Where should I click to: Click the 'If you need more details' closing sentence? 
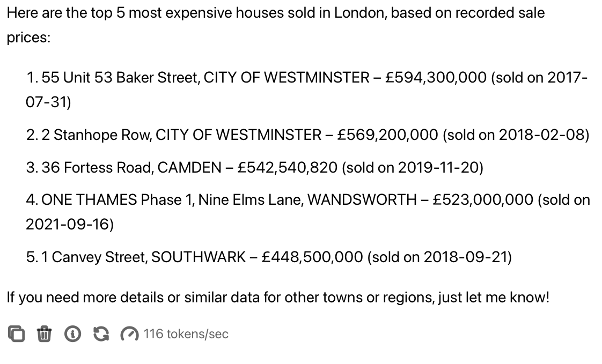pyautogui.click(x=278, y=297)
